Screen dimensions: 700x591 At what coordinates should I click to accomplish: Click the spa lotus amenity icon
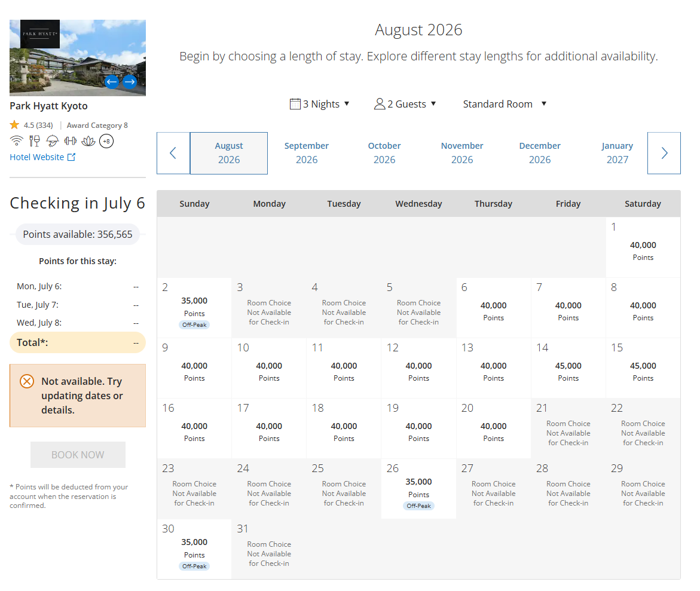88,141
